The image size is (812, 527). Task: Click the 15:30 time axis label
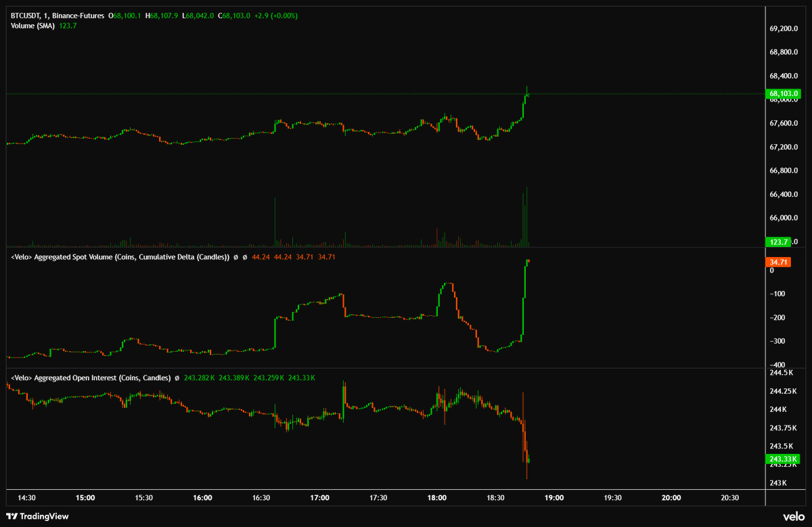click(x=144, y=498)
